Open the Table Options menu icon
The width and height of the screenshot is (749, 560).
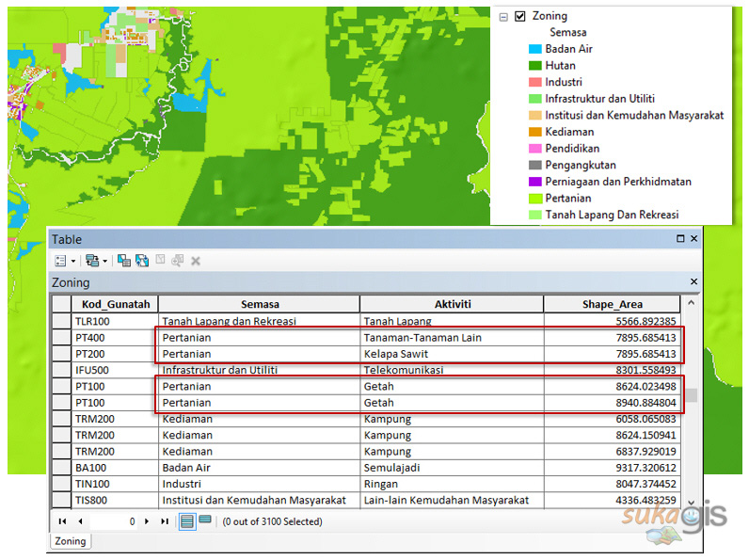pyautogui.click(x=60, y=261)
